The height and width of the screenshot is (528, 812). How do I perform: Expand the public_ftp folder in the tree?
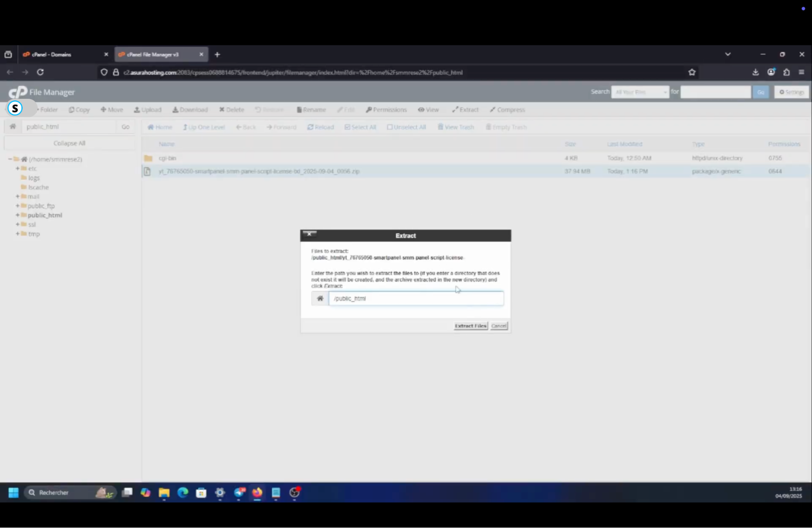(17, 206)
